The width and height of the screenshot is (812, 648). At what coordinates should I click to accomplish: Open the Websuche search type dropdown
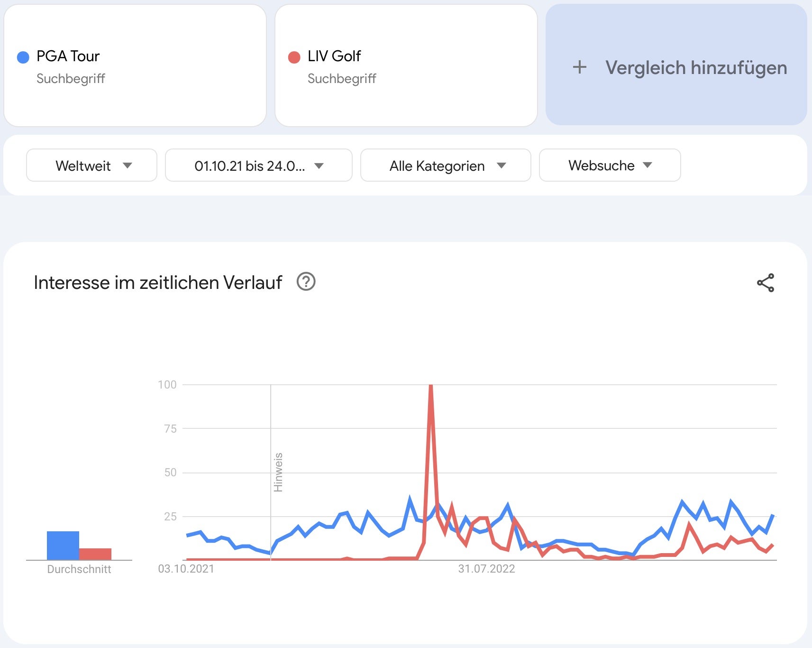(x=610, y=166)
